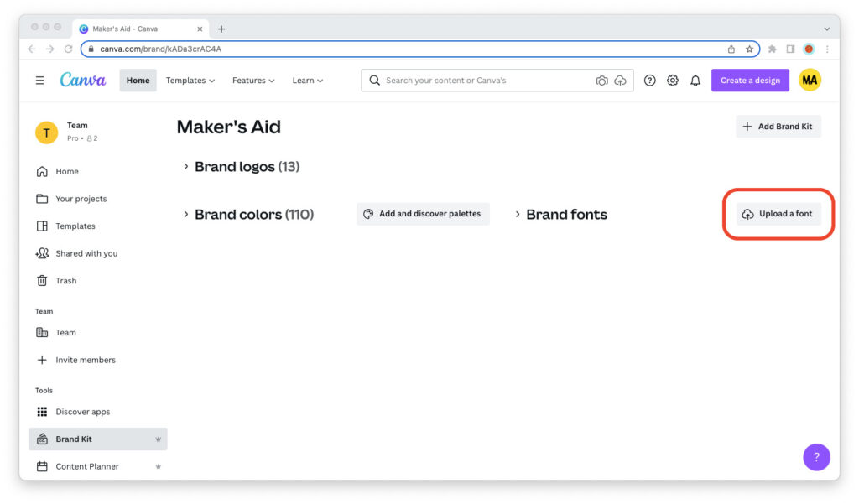Open the Features dropdown
Image resolution: width=859 pixels, height=504 pixels.
pyautogui.click(x=253, y=81)
